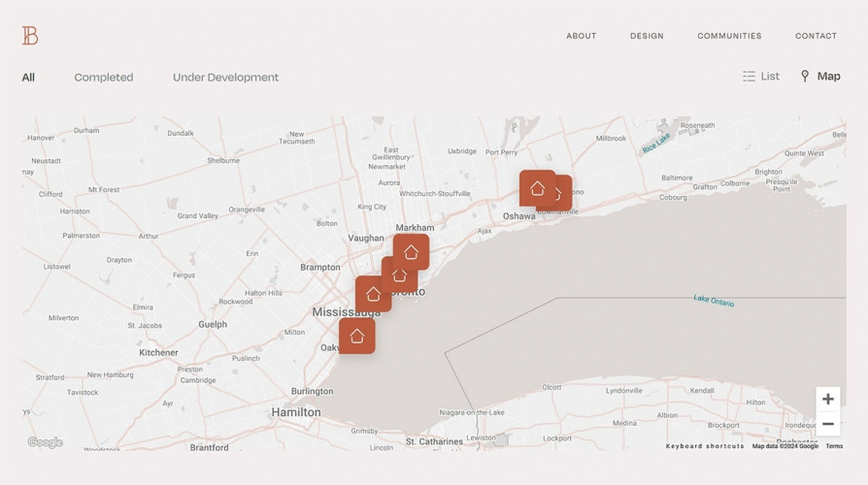Show Under Development communities
868x485 pixels.
(x=225, y=78)
